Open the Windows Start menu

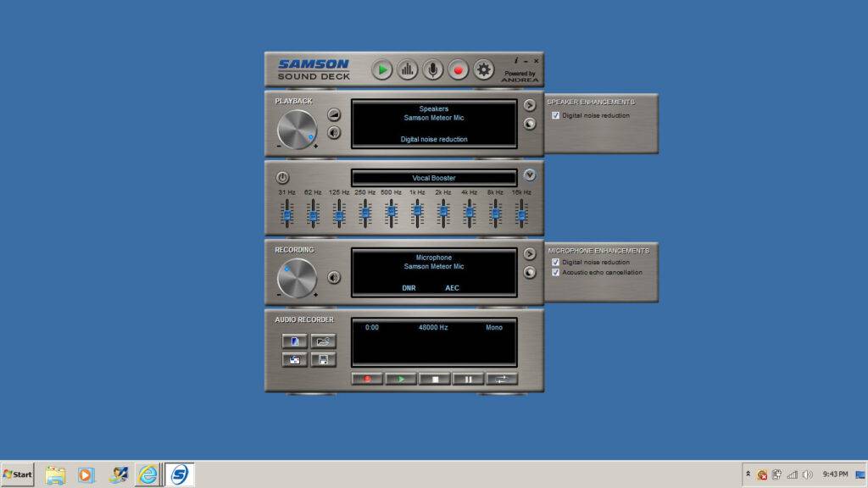(18, 474)
